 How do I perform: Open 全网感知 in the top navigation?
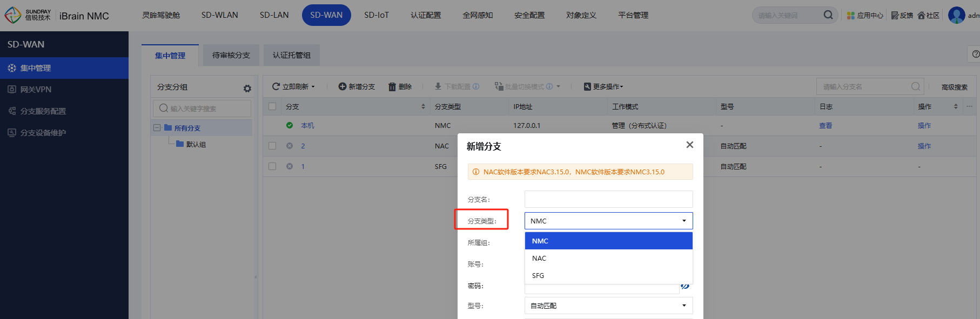point(478,15)
